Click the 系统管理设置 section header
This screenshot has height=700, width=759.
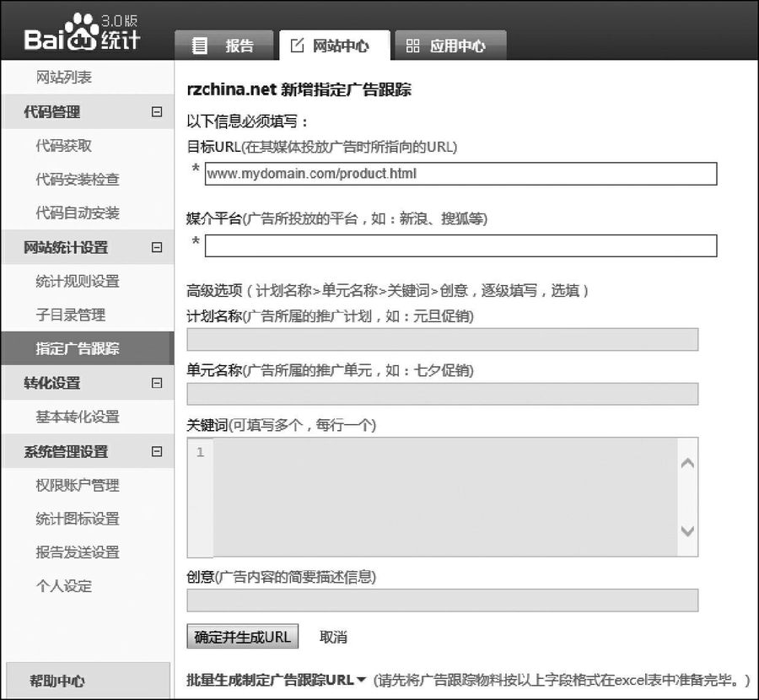(x=88, y=452)
